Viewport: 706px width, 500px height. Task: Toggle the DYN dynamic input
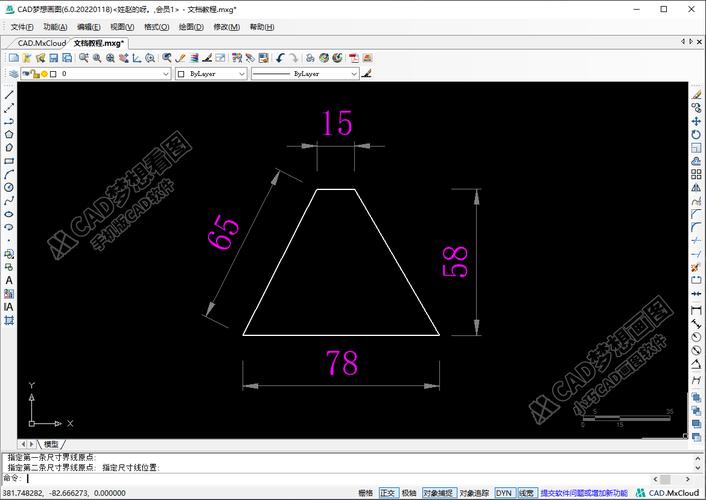[x=504, y=493]
